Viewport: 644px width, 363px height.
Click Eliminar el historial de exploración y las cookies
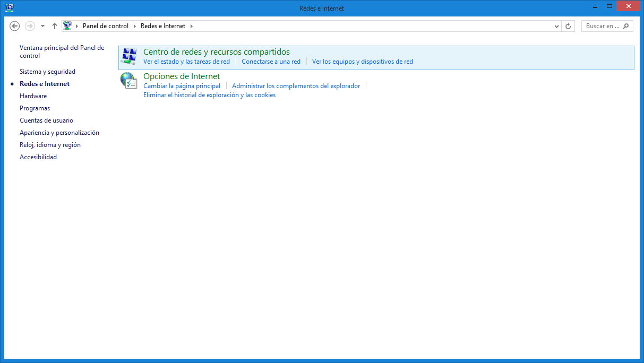click(210, 96)
